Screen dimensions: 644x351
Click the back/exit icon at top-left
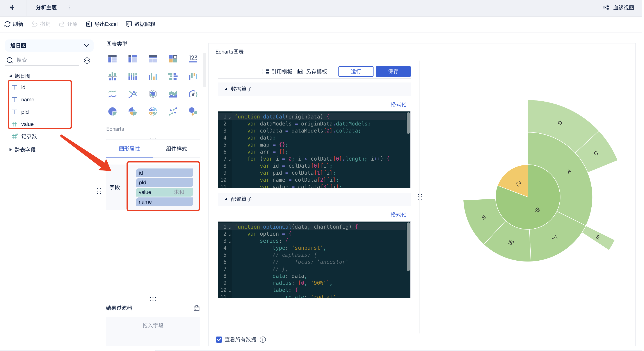click(x=13, y=7)
